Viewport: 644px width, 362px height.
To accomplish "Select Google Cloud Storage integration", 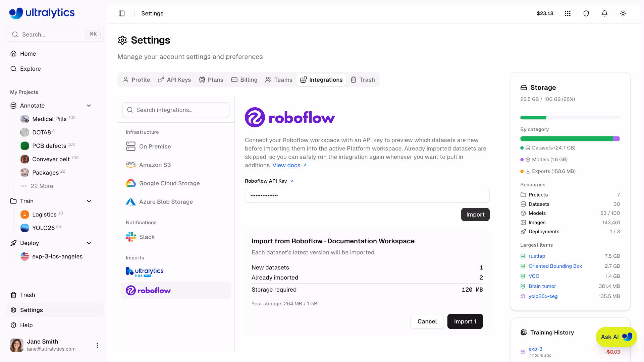I will [x=176, y=183].
